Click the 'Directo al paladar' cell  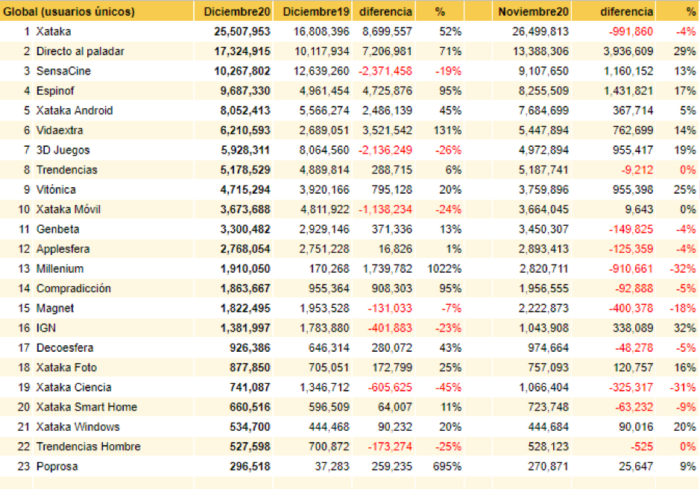tap(80, 51)
